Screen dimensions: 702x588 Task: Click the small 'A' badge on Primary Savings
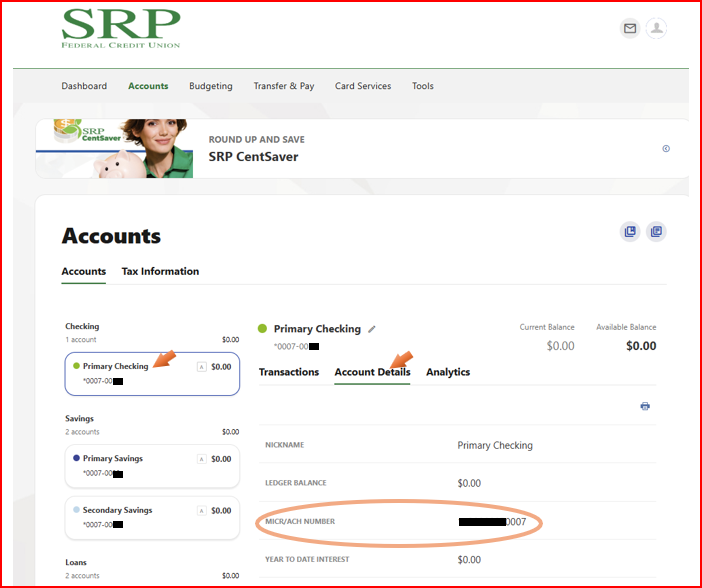[202, 459]
